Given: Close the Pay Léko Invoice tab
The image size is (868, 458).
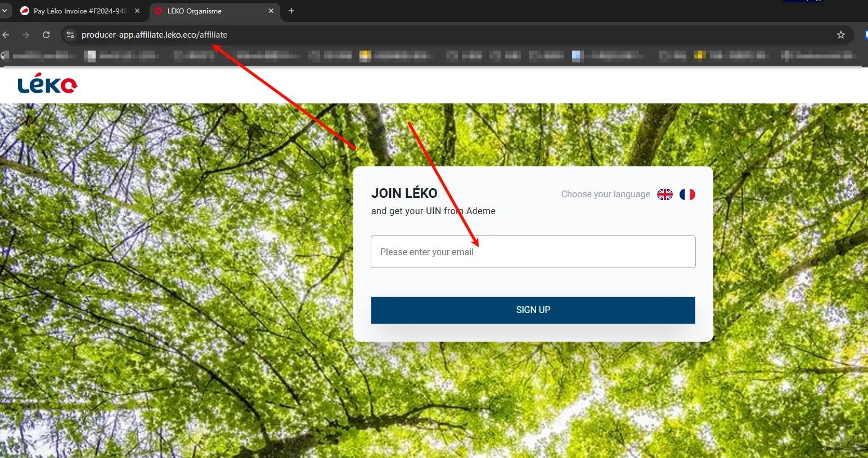Looking at the screenshot, I should (x=137, y=11).
